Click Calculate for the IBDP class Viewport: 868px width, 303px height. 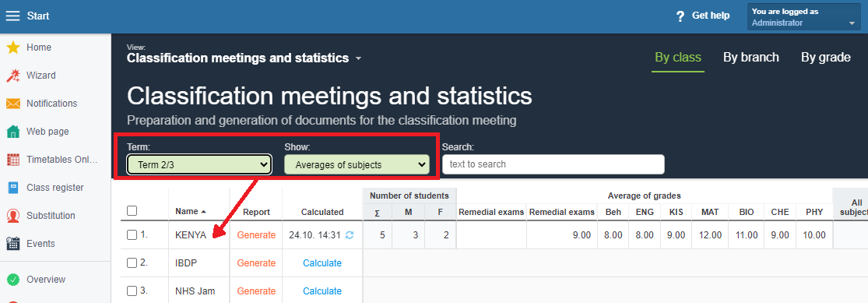click(322, 263)
